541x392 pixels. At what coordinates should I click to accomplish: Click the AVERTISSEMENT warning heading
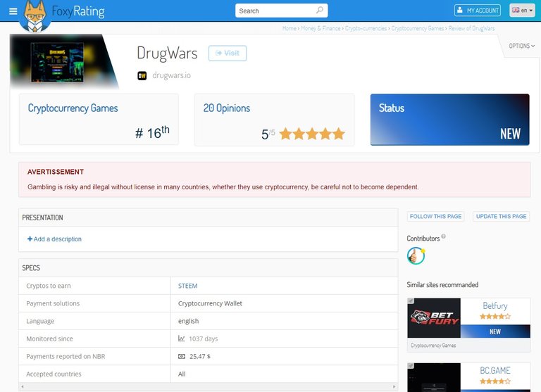pos(56,172)
